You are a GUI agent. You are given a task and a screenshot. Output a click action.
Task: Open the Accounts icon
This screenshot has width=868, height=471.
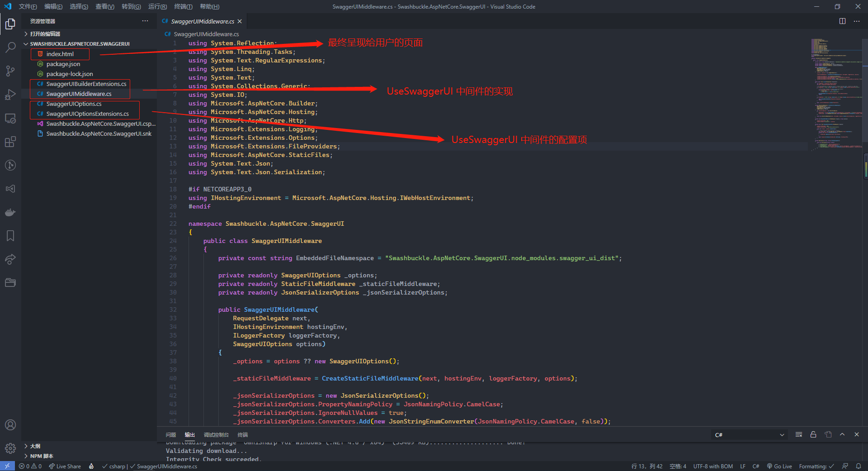(10, 425)
